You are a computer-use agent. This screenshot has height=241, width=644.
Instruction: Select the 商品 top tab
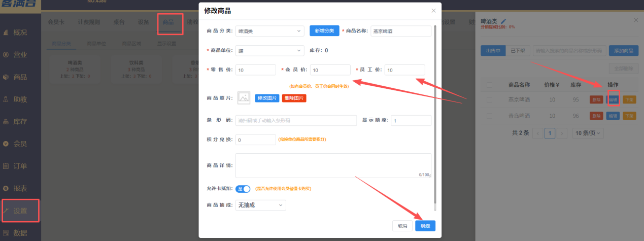(x=169, y=22)
